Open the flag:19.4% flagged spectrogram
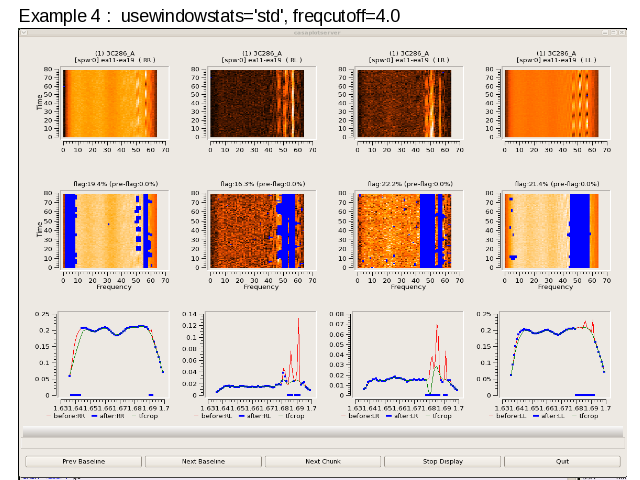The height and width of the screenshot is (480, 640). pyautogui.click(x=110, y=231)
